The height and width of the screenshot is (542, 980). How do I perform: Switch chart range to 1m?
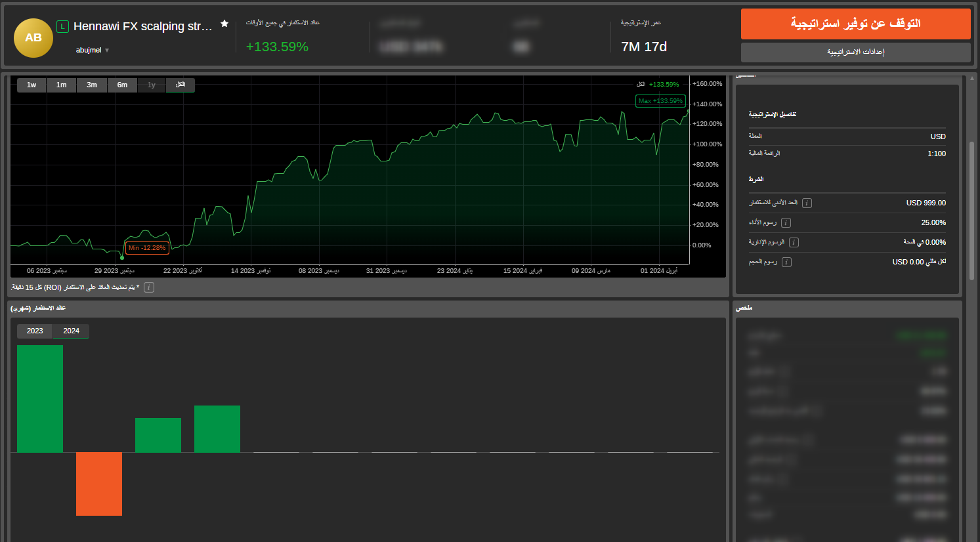point(61,85)
